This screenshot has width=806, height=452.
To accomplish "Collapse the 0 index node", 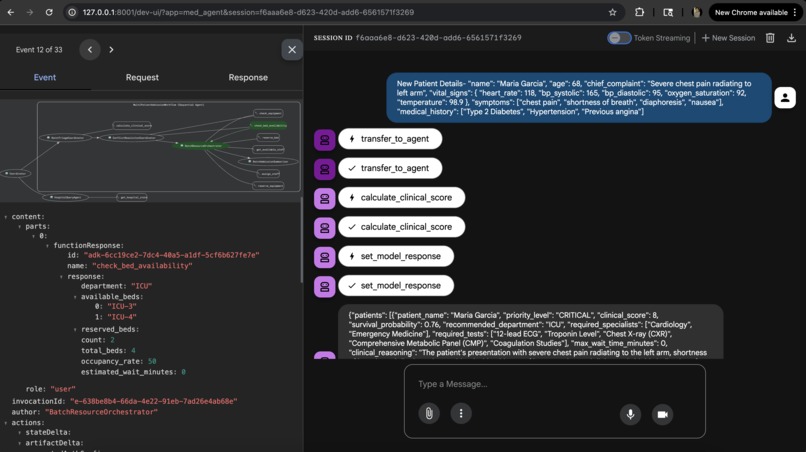I will tap(33, 236).
